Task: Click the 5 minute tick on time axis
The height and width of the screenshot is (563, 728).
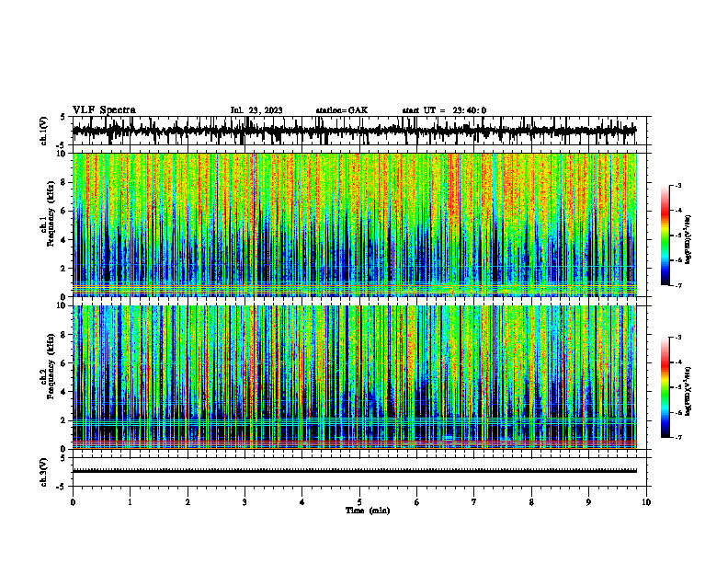Action: [x=359, y=502]
